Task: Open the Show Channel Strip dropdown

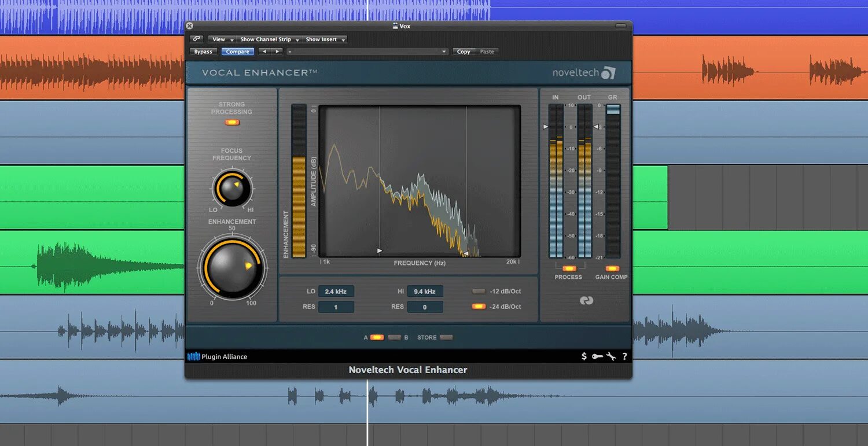Action: click(x=270, y=39)
